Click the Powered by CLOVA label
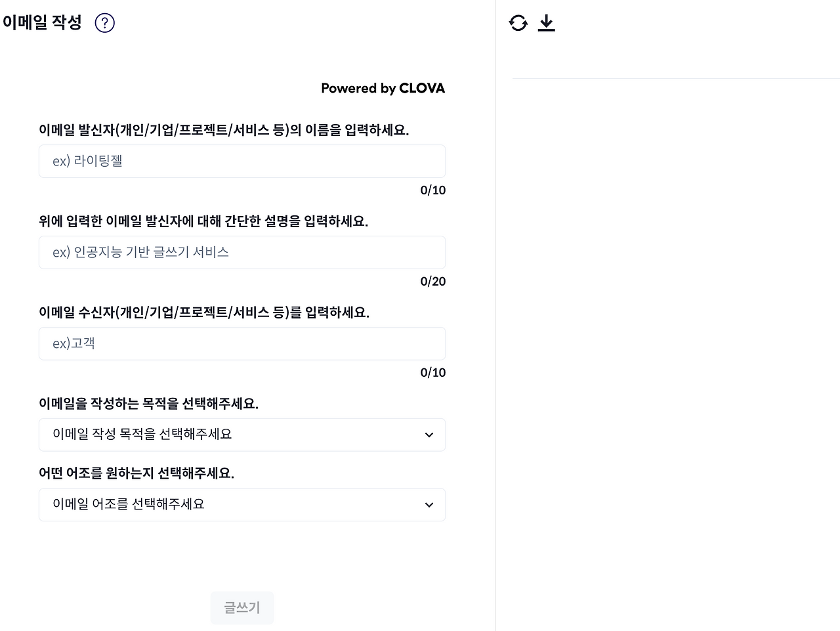840x631 pixels. pyautogui.click(x=383, y=88)
